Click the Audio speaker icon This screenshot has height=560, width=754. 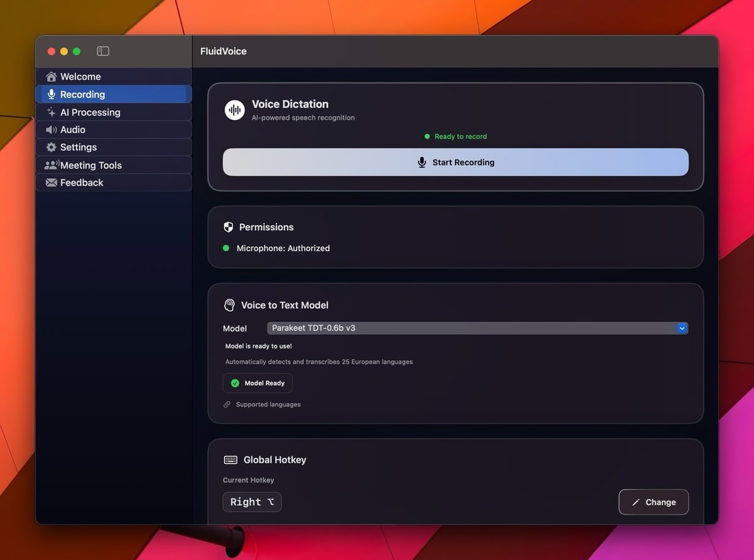click(x=52, y=130)
